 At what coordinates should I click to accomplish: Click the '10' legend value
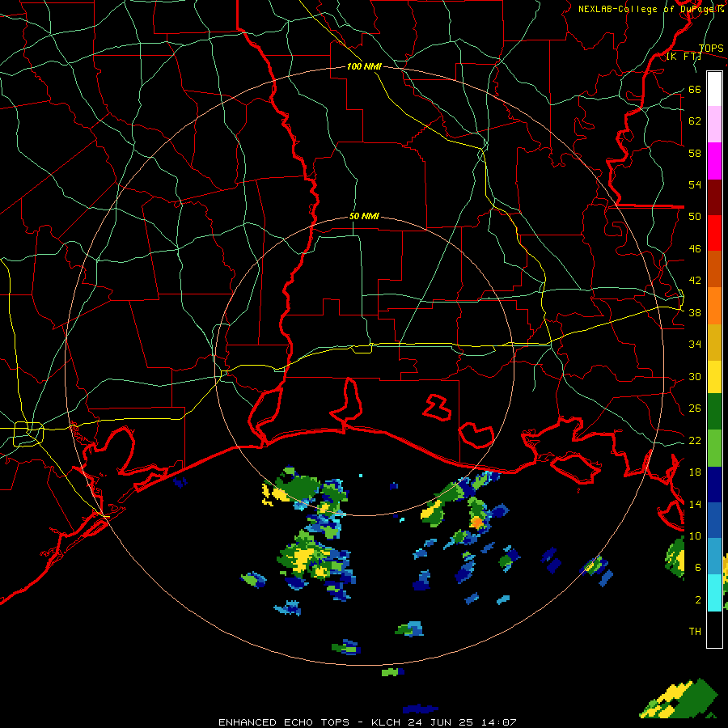(695, 535)
